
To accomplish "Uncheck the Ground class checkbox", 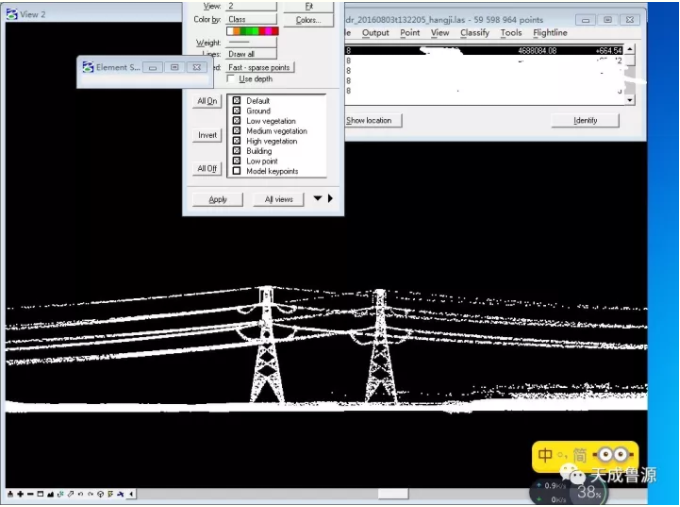I will (236, 111).
